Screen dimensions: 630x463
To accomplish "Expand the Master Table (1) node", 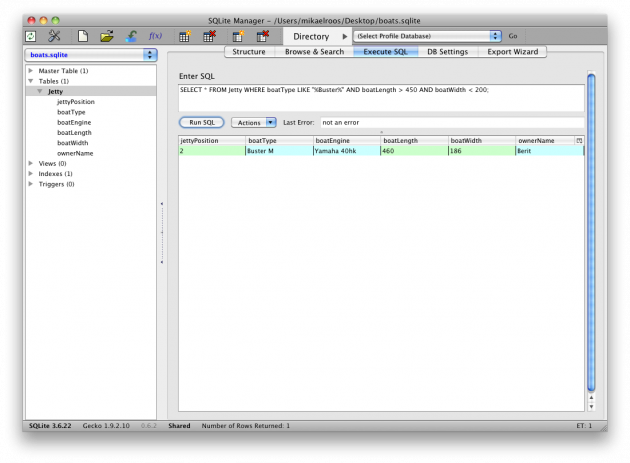I will coord(31,70).
